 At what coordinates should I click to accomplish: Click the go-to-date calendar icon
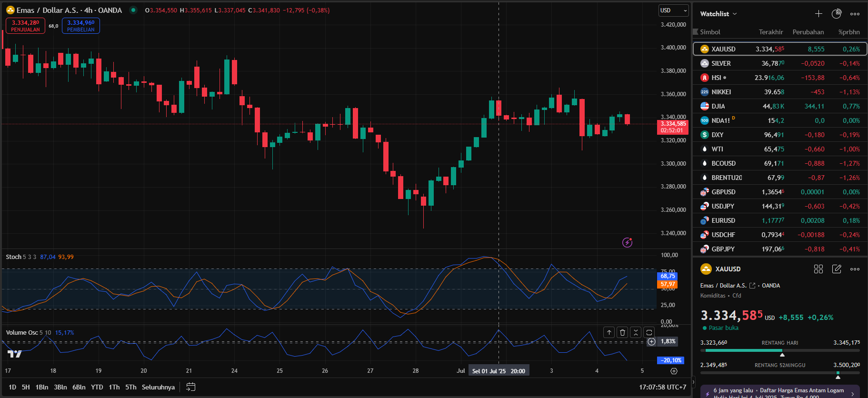pyautogui.click(x=190, y=387)
